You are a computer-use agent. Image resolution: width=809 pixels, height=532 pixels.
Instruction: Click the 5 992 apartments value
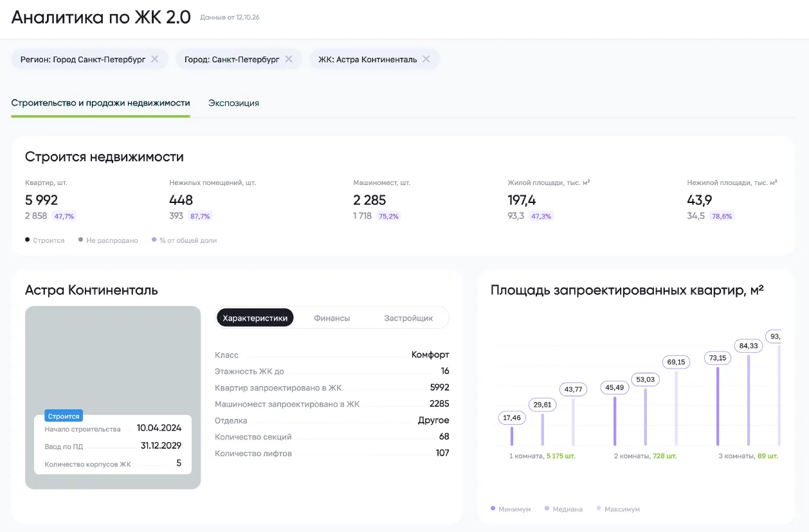click(x=42, y=200)
